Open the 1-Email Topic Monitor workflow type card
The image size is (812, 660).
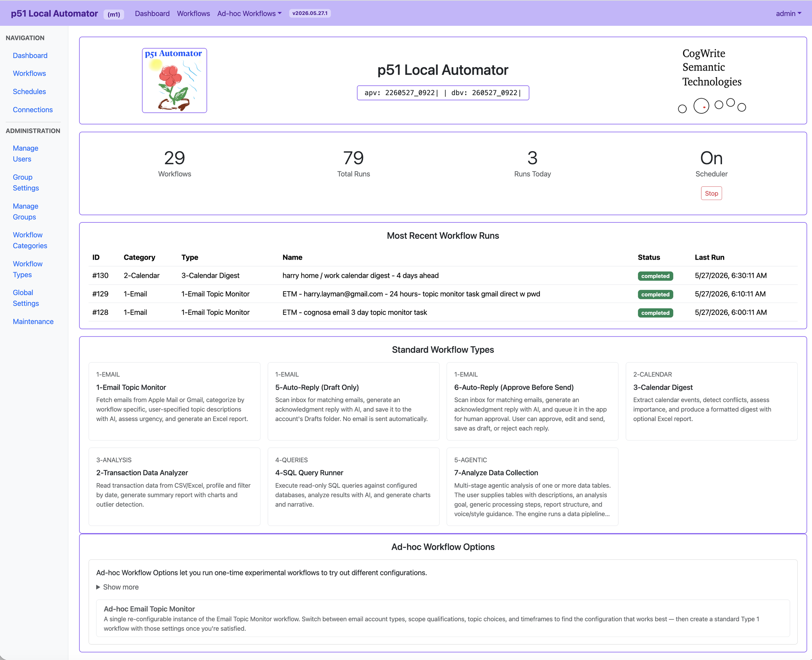click(174, 401)
